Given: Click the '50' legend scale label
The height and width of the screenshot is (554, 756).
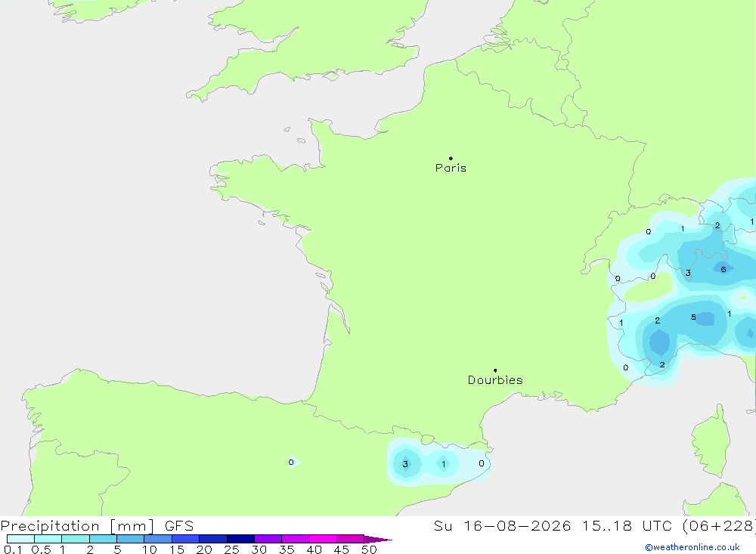Looking at the screenshot, I should (x=370, y=549).
